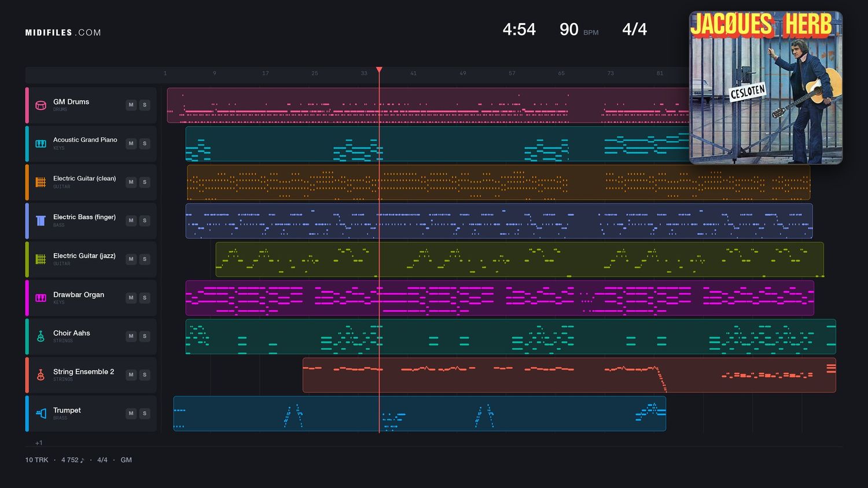The width and height of the screenshot is (868, 488).
Task: Click the Choir Aahs track icon
Action: pyautogui.click(x=41, y=337)
